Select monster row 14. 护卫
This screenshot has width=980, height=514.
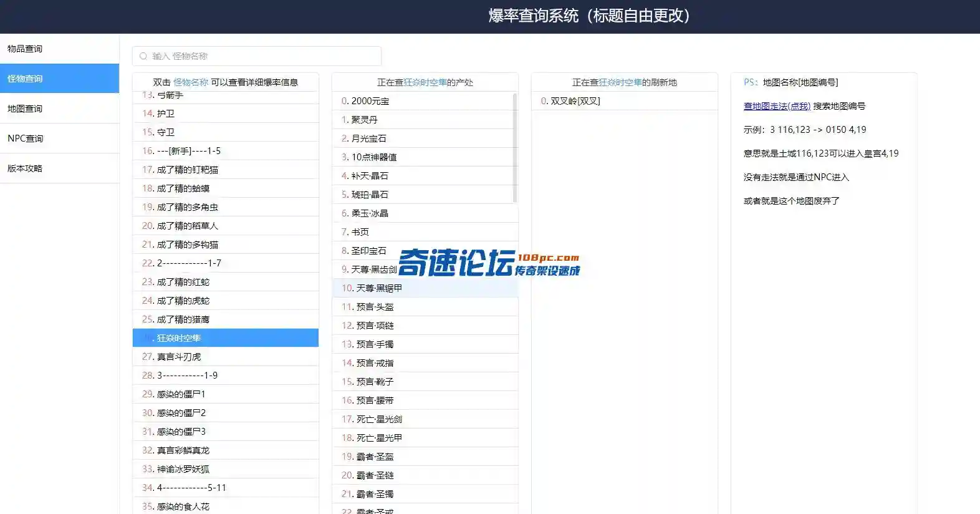226,114
